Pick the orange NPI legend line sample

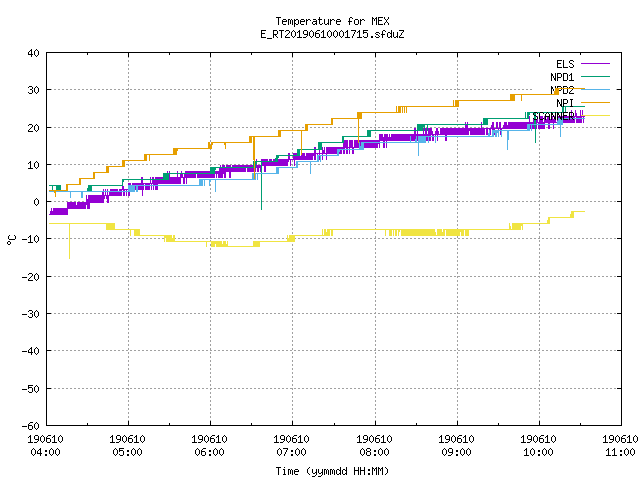595,102
